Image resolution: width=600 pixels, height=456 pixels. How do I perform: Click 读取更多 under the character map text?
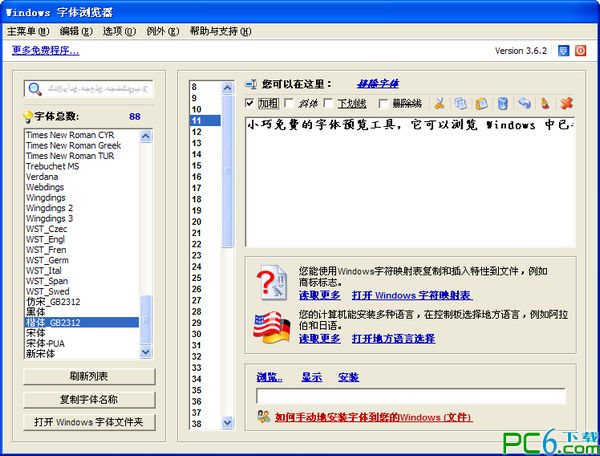pyautogui.click(x=320, y=295)
